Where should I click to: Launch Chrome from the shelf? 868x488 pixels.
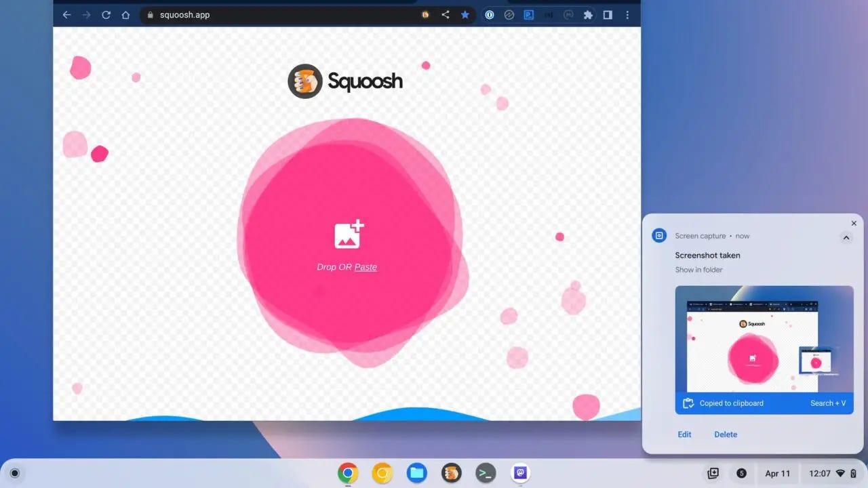[348, 473]
